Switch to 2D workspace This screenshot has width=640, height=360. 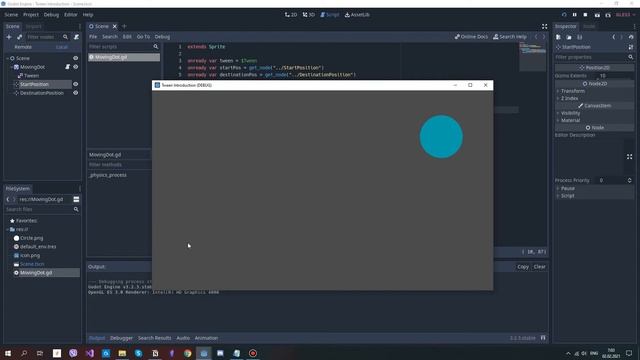pos(291,15)
